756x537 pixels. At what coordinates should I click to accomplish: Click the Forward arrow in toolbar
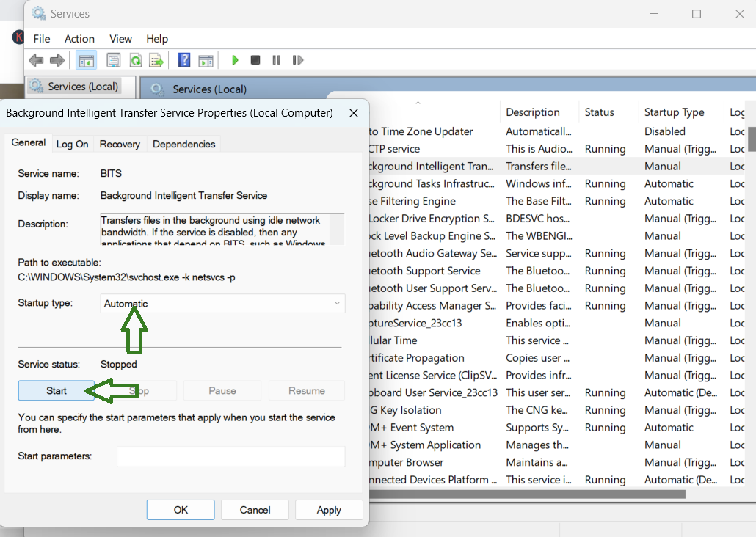57,60
